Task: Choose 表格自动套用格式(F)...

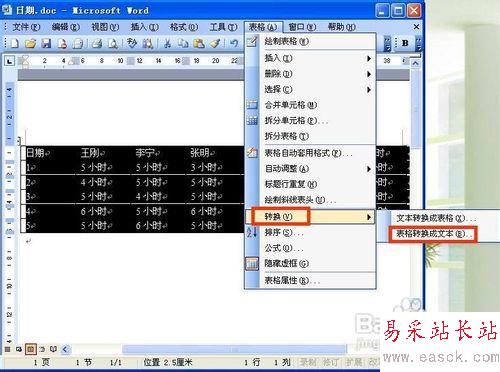Action: tap(310, 153)
